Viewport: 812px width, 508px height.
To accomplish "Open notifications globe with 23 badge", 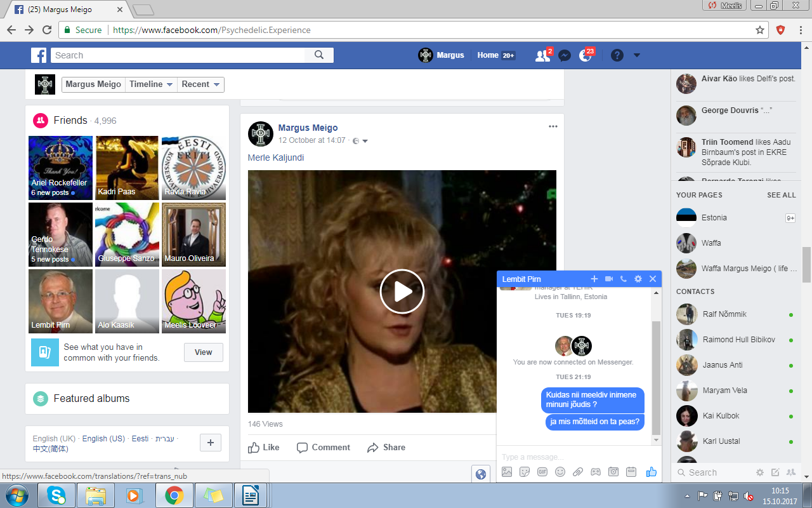I will [586, 55].
